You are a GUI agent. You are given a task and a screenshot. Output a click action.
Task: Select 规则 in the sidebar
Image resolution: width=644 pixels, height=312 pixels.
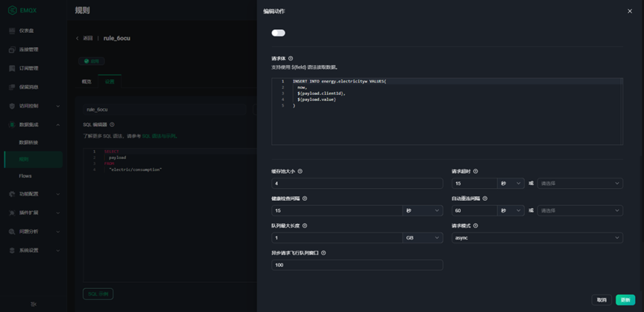point(34,159)
